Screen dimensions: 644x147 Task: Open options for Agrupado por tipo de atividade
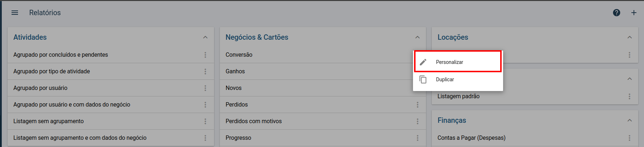click(x=205, y=72)
